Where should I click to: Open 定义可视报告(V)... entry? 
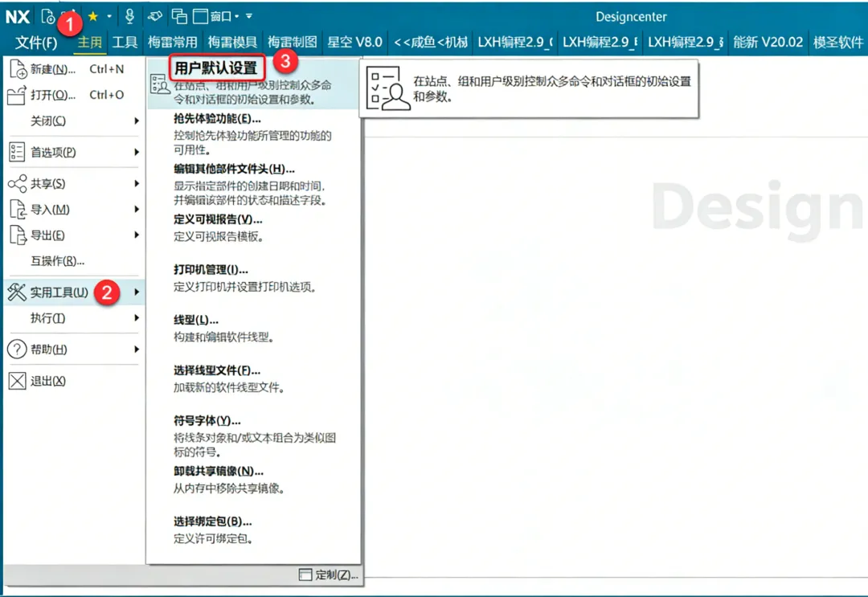tap(218, 219)
